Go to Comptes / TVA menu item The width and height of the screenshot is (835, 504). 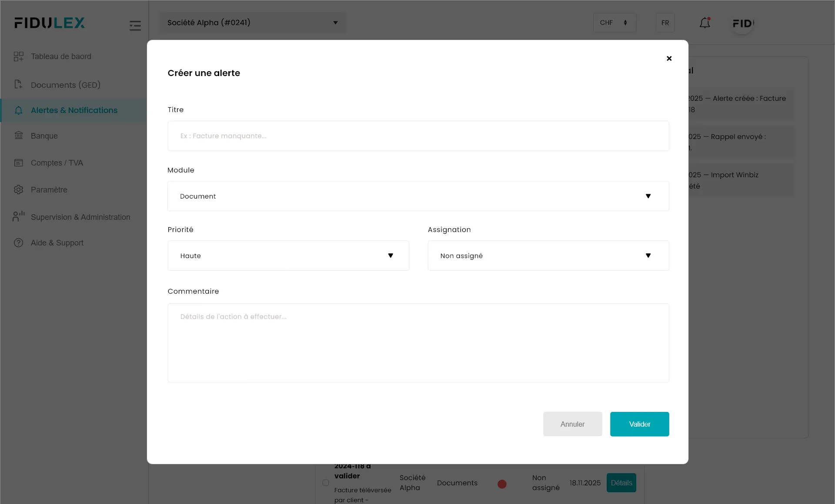pos(57,163)
